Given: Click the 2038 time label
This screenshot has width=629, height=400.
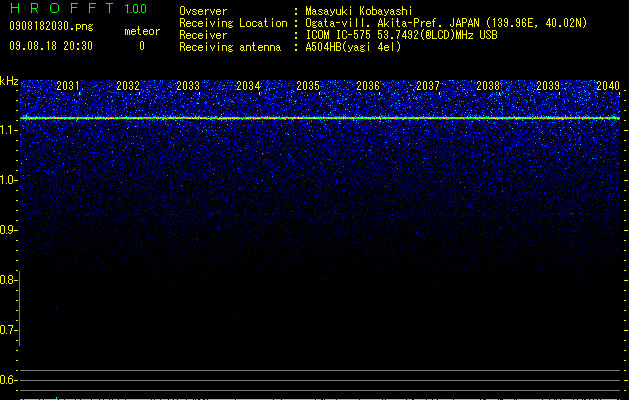Looking at the screenshot, I should click(488, 86).
